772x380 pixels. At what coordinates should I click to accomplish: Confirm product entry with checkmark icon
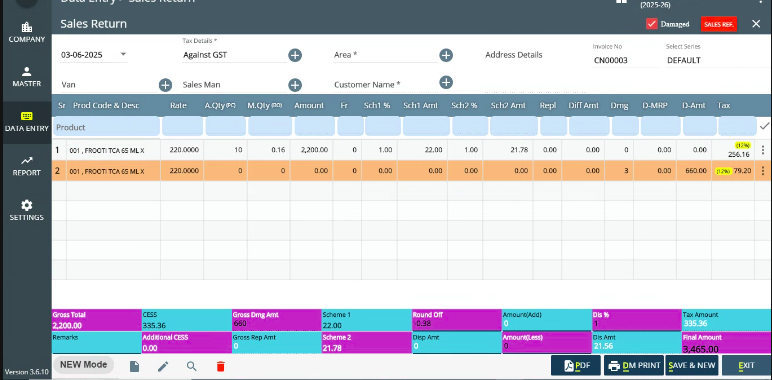[764, 127]
